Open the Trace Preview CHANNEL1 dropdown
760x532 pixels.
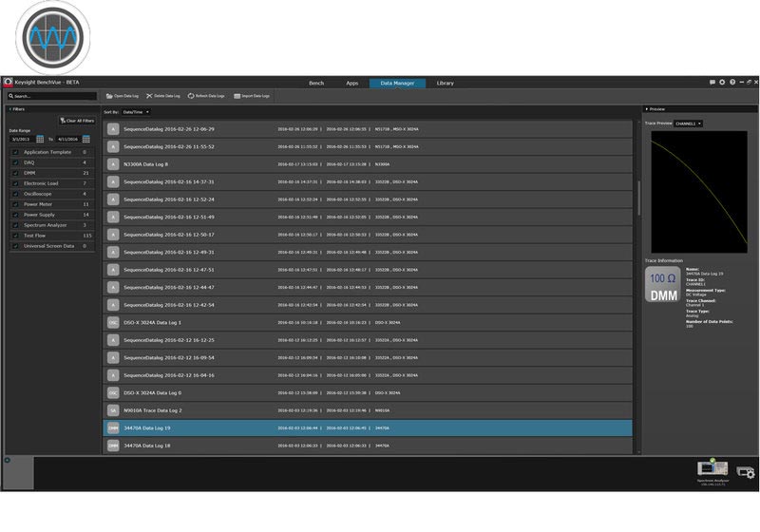click(688, 123)
